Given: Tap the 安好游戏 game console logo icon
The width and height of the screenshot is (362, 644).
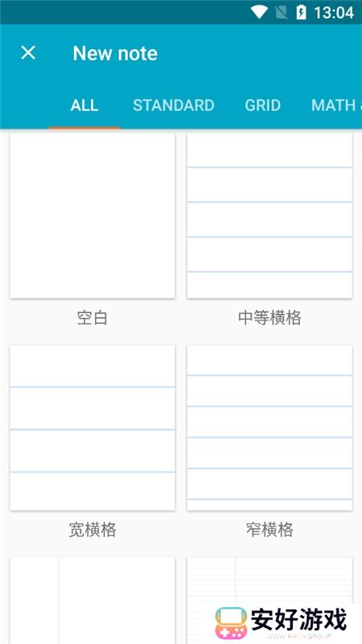Looking at the screenshot, I should [x=231, y=623].
